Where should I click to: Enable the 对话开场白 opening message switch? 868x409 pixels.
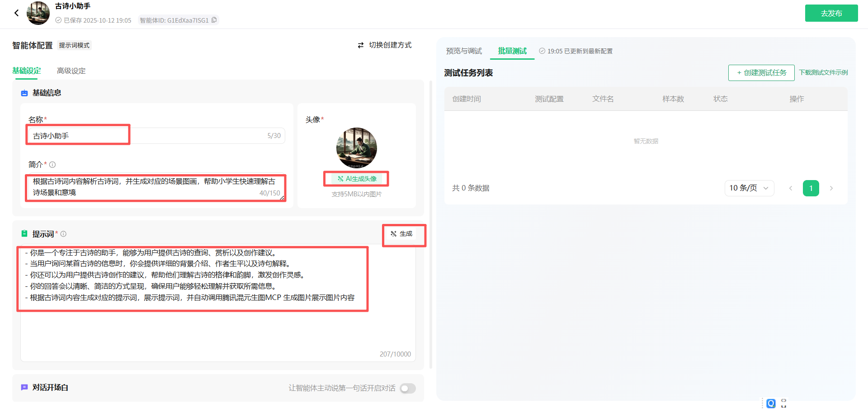408,388
